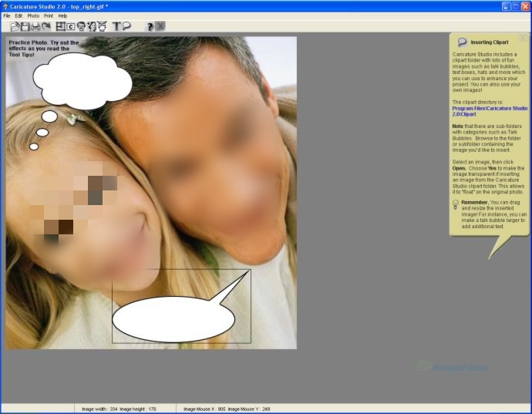Select the boxed letter C toolbar icon

pyautogui.click(x=71, y=26)
